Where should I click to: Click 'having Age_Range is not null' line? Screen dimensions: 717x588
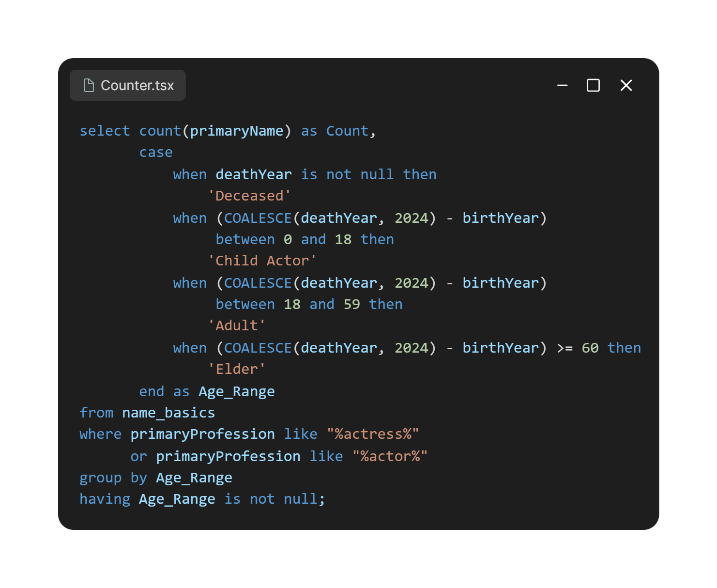coord(202,499)
